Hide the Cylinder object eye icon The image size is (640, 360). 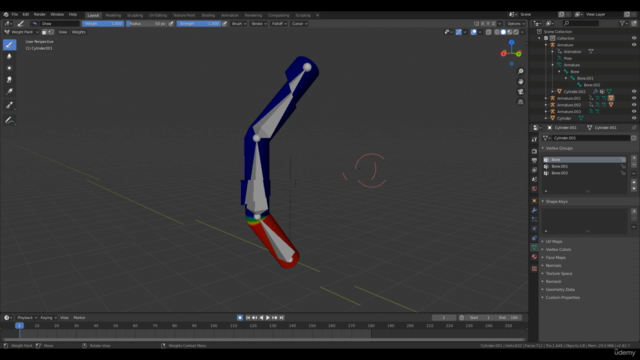[634, 118]
